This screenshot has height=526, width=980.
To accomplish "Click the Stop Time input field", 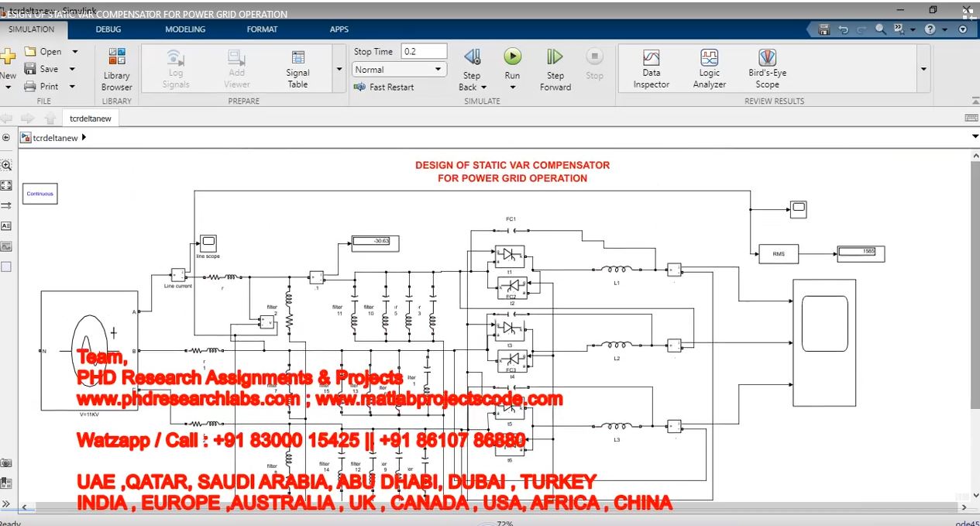I will [424, 51].
